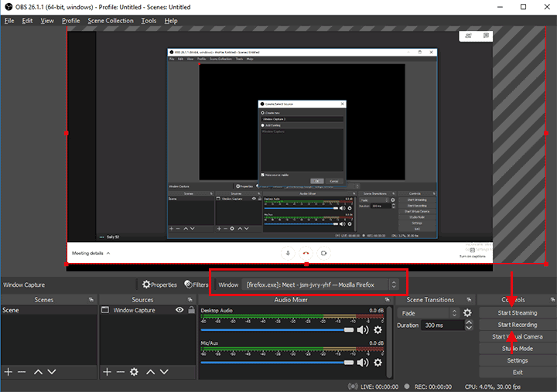The image size is (557, 392).
Task: Remove the selected scene with minus icon
Action: pos(22,372)
